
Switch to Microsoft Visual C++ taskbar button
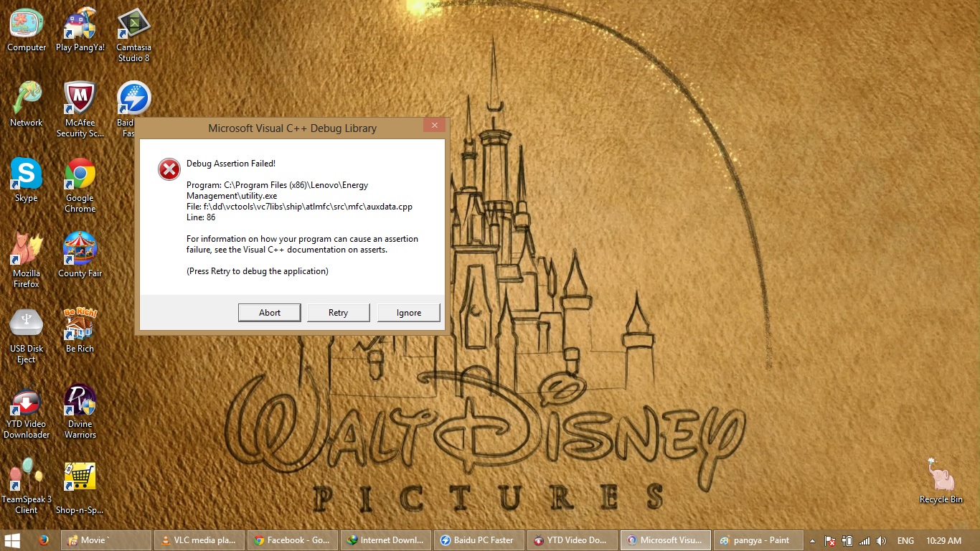[665, 540]
